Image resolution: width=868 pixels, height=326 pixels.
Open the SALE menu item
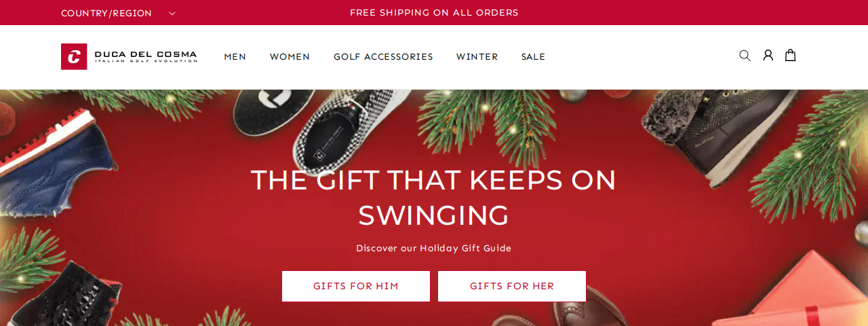coord(533,57)
